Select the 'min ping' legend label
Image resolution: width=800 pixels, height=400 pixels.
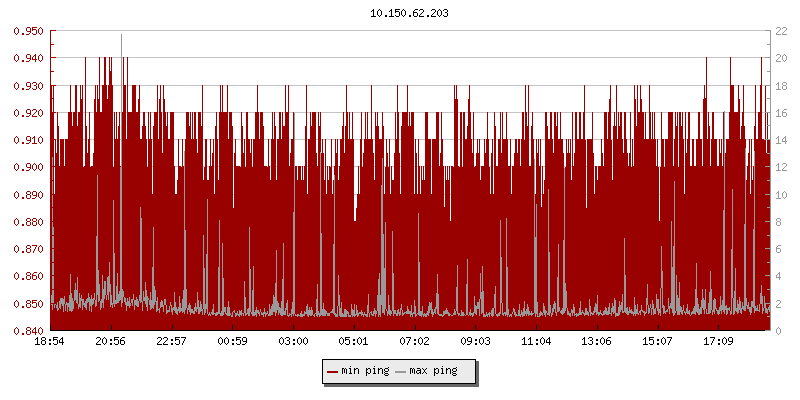[365, 371]
